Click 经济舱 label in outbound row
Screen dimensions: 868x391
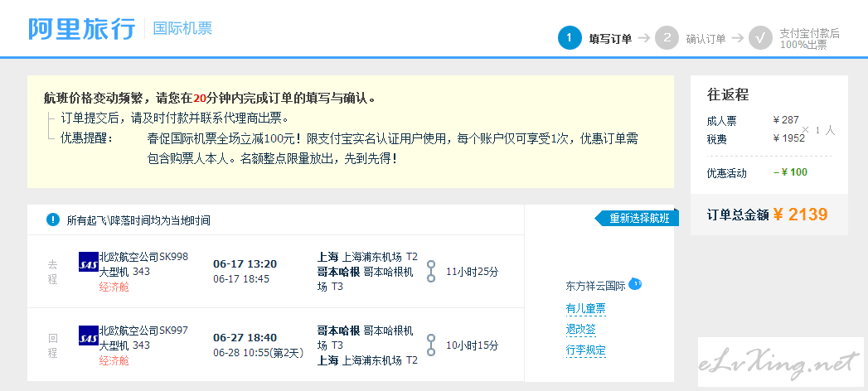click(x=114, y=287)
